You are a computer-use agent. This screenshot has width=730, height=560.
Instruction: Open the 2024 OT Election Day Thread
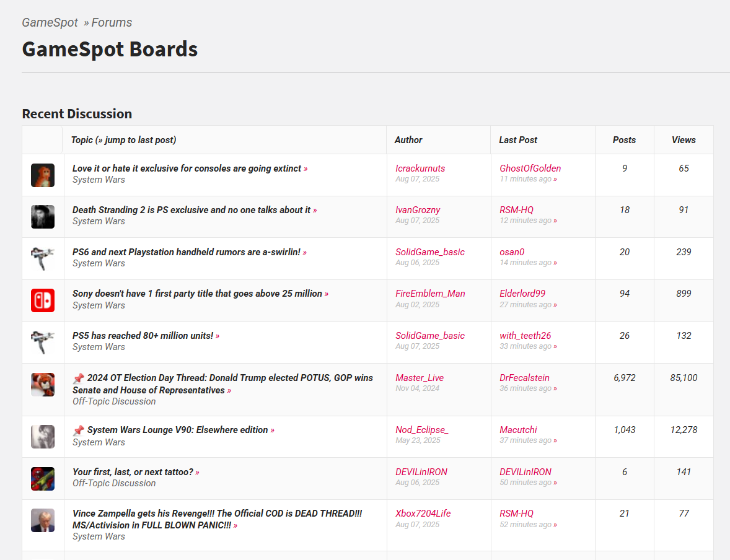click(222, 384)
